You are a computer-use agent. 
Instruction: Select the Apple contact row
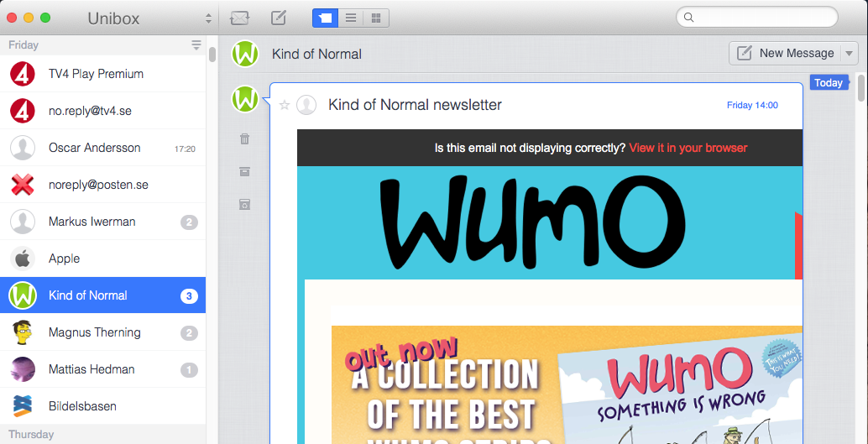103,259
